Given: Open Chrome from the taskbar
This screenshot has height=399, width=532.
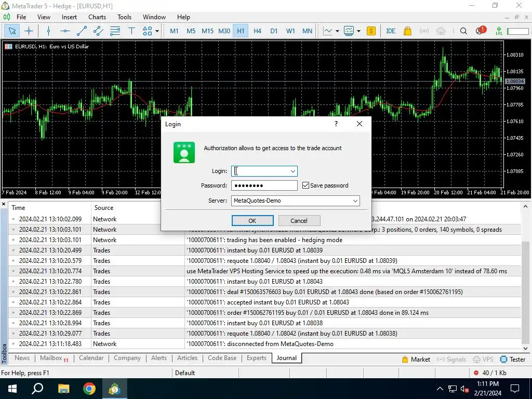Looking at the screenshot, I should [89, 389].
